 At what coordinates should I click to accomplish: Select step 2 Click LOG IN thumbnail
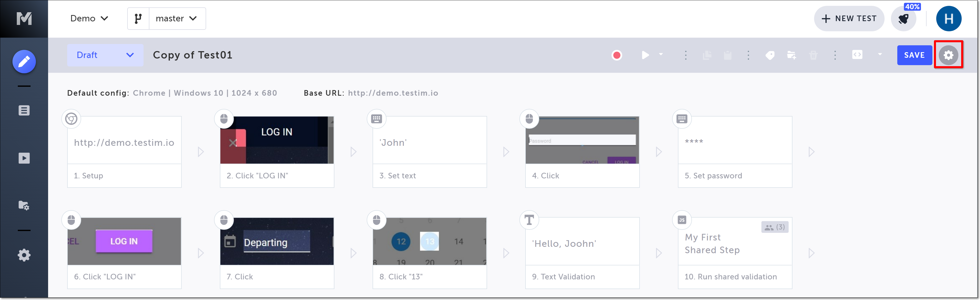[x=277, y=140]
